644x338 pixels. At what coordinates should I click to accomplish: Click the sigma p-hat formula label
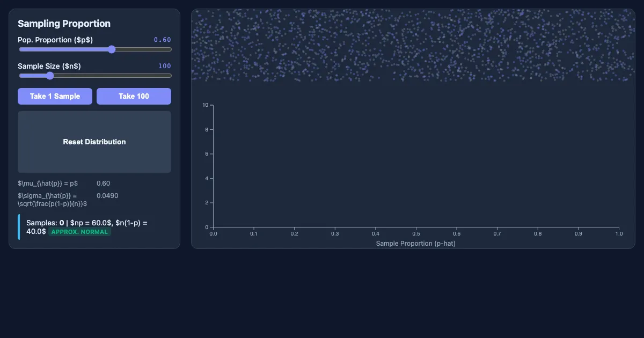tap(53, 200)
